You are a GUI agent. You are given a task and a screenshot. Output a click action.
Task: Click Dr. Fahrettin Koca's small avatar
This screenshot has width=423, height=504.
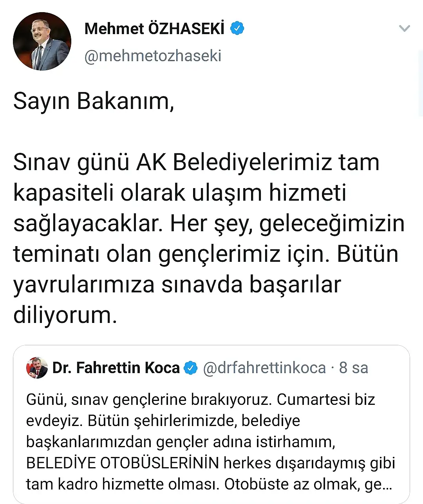click(37, 368)
